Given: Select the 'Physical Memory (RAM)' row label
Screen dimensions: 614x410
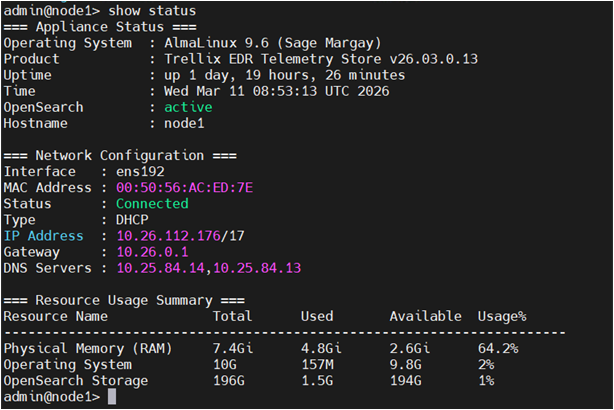Looking at the screenshot, I should point(88,349).
